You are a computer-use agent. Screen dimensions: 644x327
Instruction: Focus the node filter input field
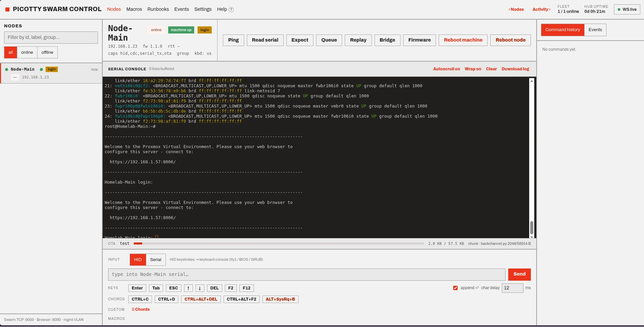[x=51, y=38]
